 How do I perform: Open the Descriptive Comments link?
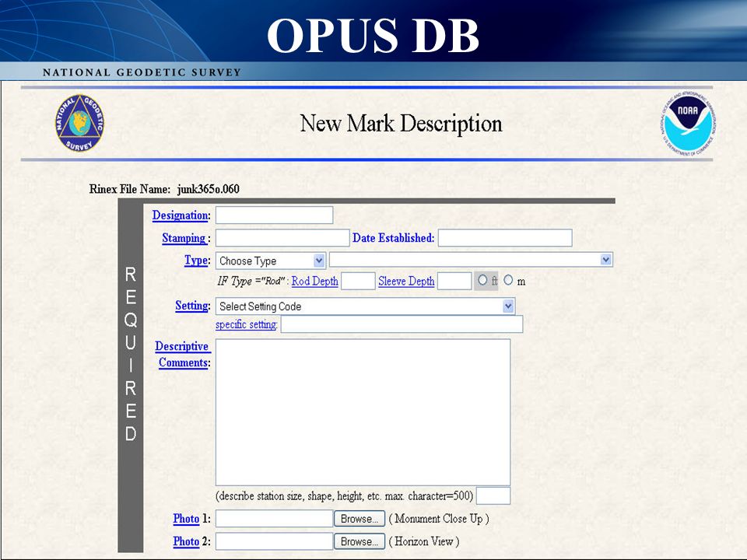pyautogui.click(x=183, y=355)
